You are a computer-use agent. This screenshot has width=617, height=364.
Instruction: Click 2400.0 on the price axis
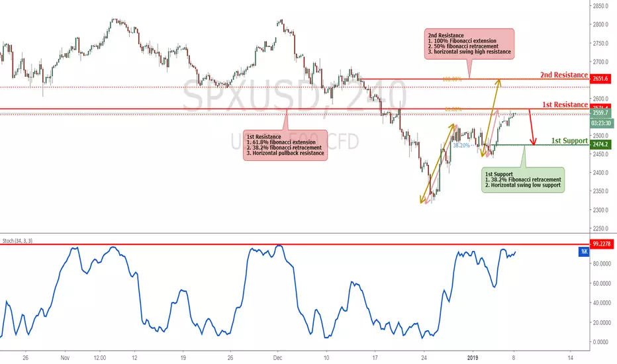point(601,173)
